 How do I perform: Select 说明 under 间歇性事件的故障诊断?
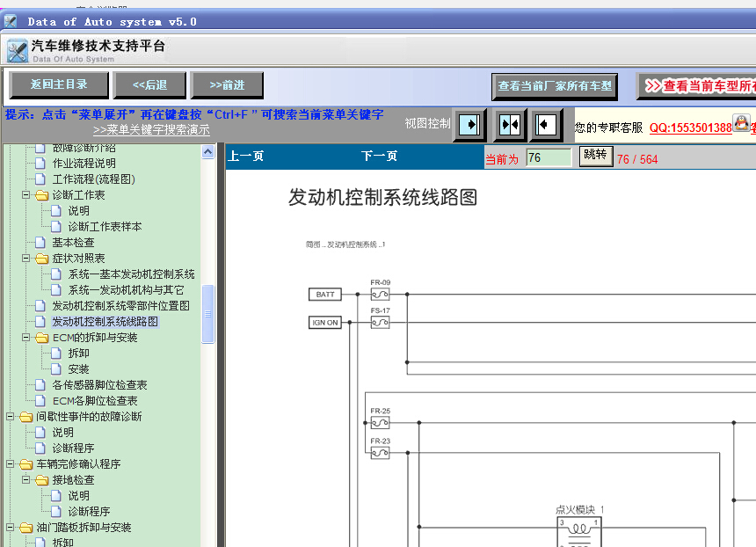coord(62,432)
